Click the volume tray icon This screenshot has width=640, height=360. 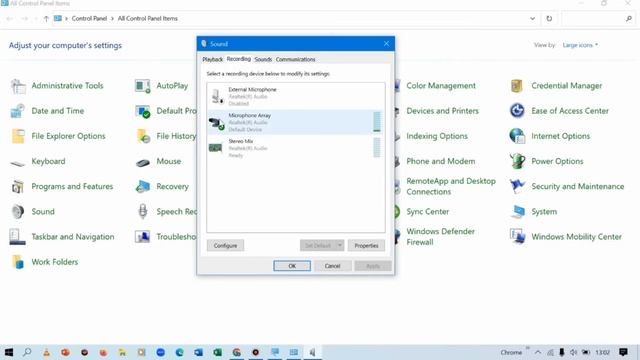pyautogui.click(x=573, y=352)
